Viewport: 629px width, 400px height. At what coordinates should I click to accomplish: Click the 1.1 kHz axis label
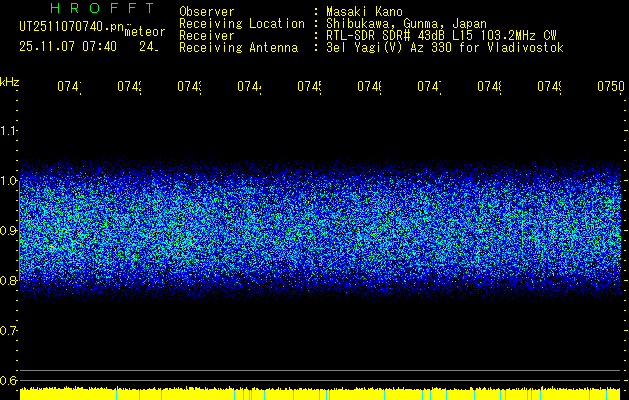pyautogui.click(x=9, y=131)
